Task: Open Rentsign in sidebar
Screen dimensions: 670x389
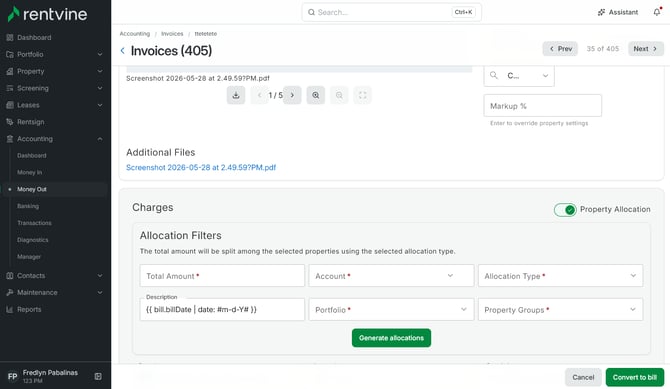Action: (30, 122)
